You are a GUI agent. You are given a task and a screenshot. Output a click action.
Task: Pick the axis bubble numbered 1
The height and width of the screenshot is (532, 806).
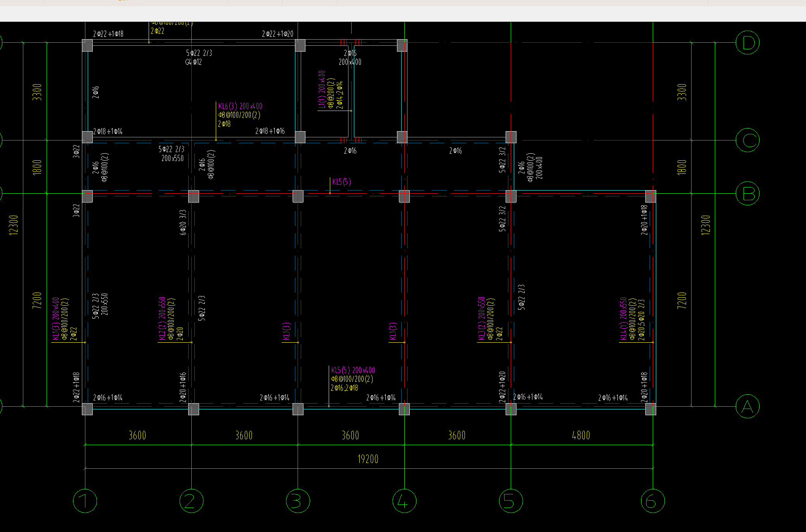coord(85,501)
